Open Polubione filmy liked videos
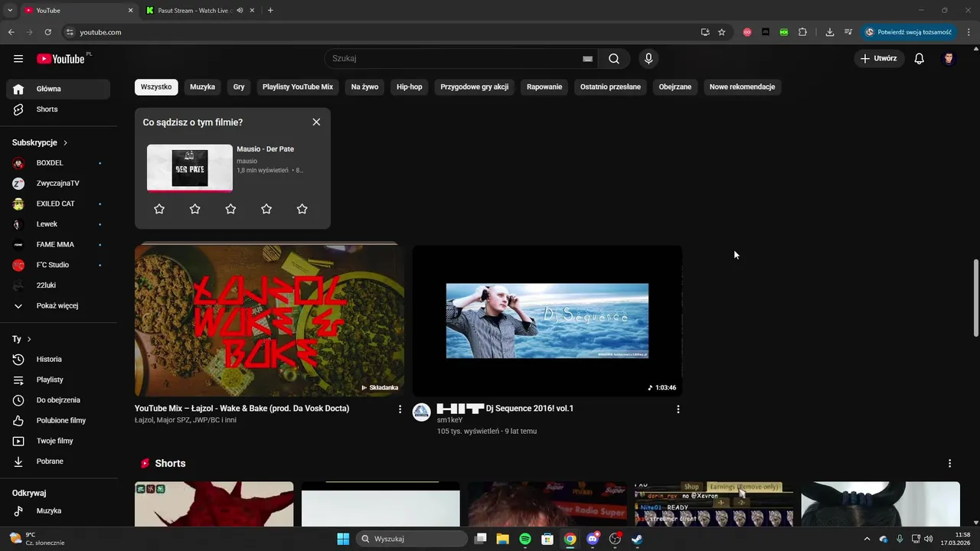This screenshot has width=980, height=551. click(58, 421)
